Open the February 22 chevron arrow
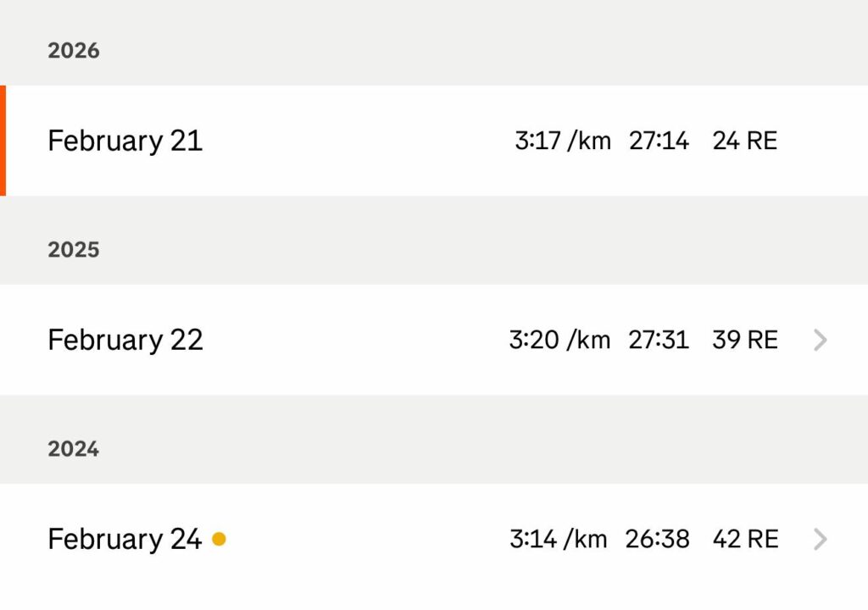The width and height of the screenshot is (868, 610). [819, 340]
